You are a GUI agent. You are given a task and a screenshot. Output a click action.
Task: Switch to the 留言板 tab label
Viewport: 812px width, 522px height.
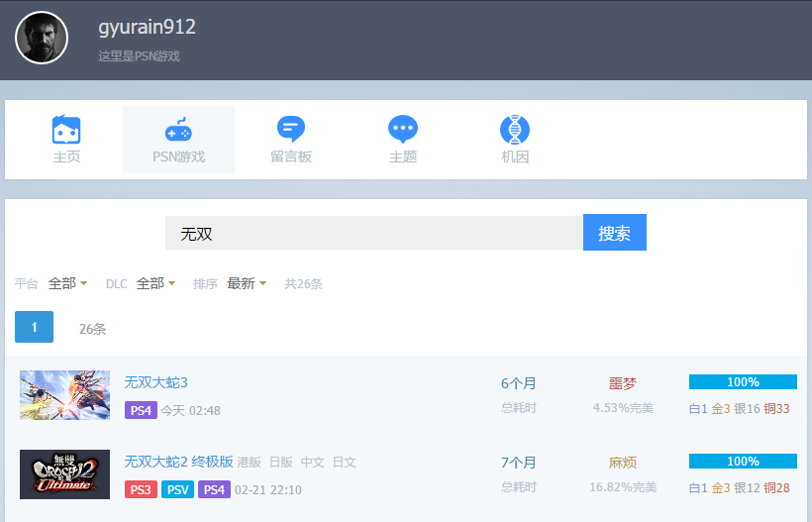(291, 157)
